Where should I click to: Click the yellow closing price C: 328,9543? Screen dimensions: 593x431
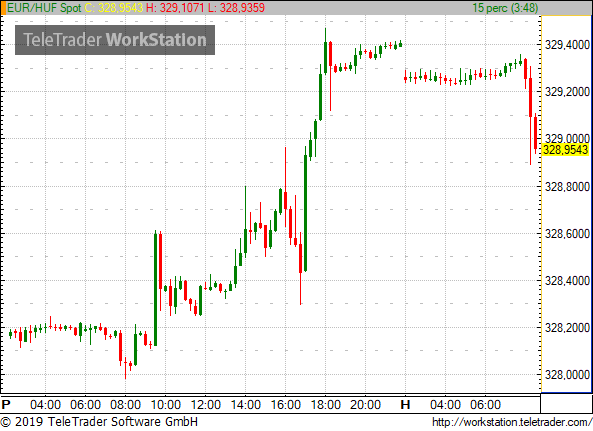tap(114, 8)
